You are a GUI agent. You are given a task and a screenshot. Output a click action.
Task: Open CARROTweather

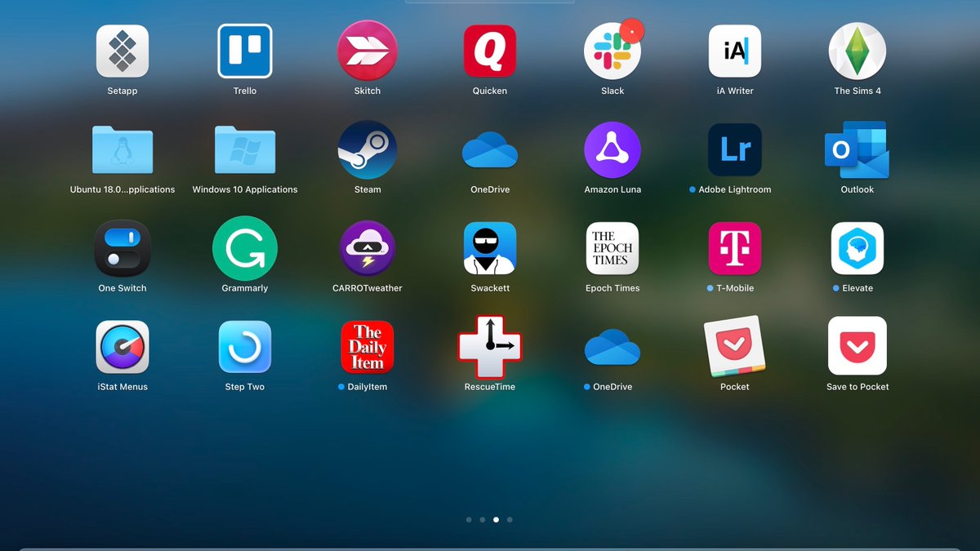[x=367, y=248]
